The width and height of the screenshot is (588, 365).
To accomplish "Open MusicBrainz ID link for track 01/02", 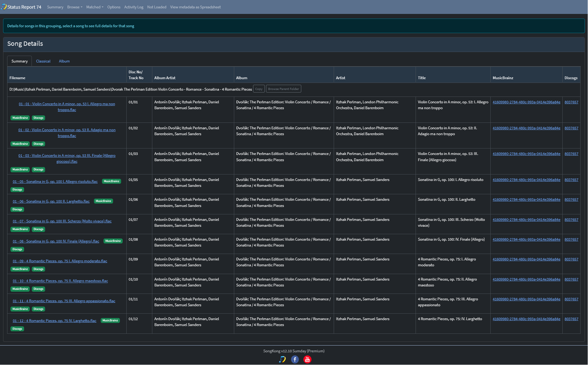I will 526,128.
